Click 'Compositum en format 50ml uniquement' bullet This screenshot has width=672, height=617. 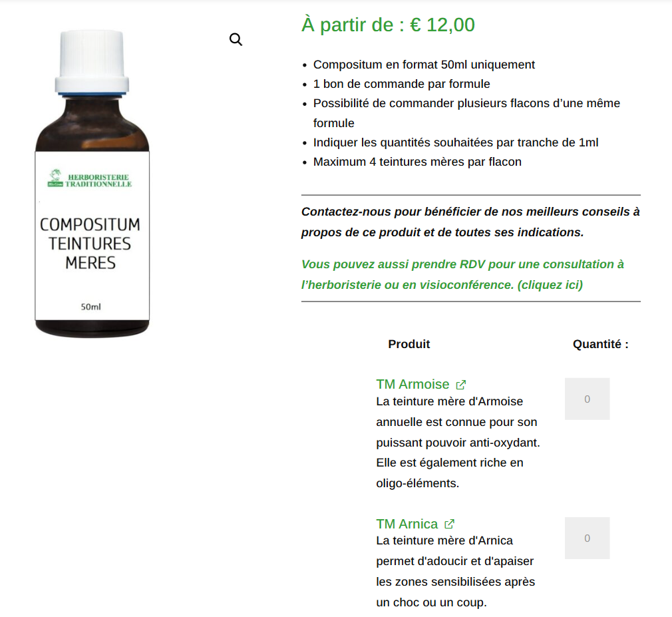click(424, 65)
